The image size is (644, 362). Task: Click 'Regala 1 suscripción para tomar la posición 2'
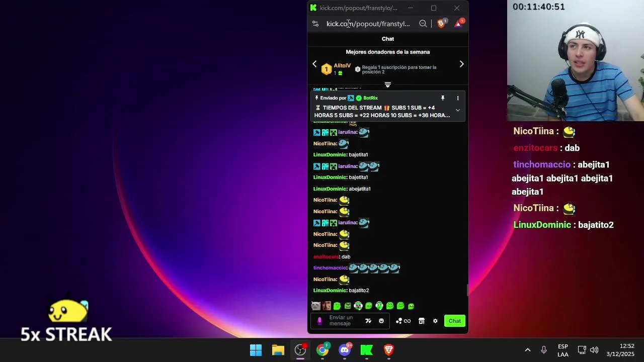[399, 69]
